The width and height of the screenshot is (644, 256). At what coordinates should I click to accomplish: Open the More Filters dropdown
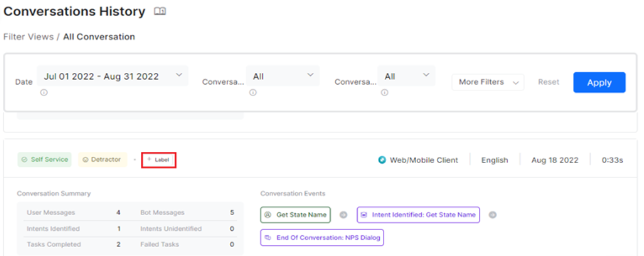click(487, 82)
